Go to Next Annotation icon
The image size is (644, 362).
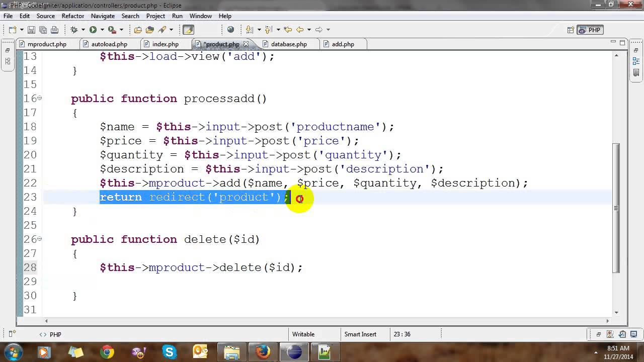point(250,30)
